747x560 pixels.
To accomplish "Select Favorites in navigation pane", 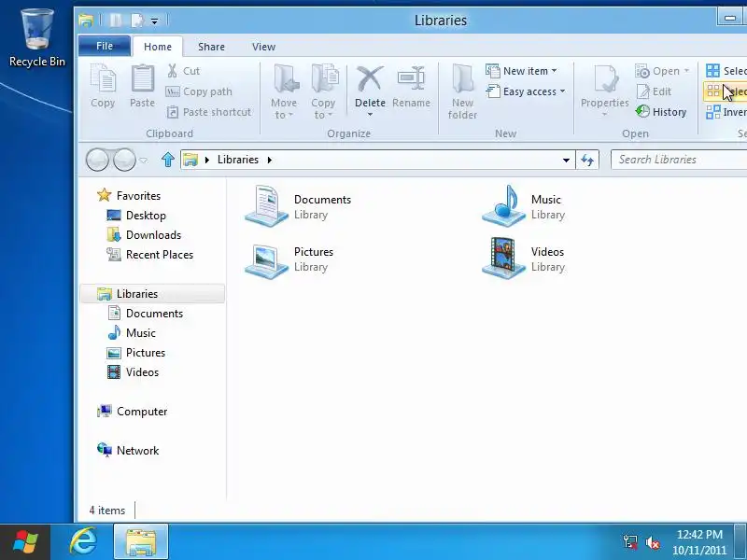I will (x=129, y=196).
